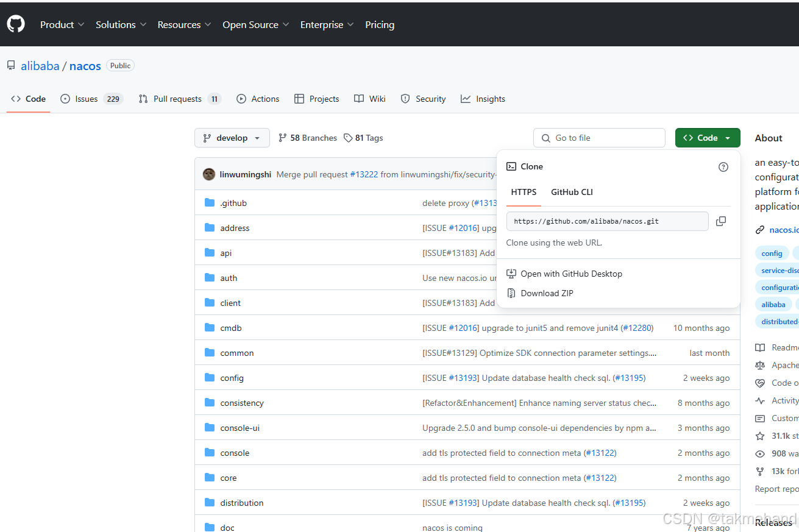
Task: Click the link chain icon beside nacos.io
Action: click(x=760, y=230)
